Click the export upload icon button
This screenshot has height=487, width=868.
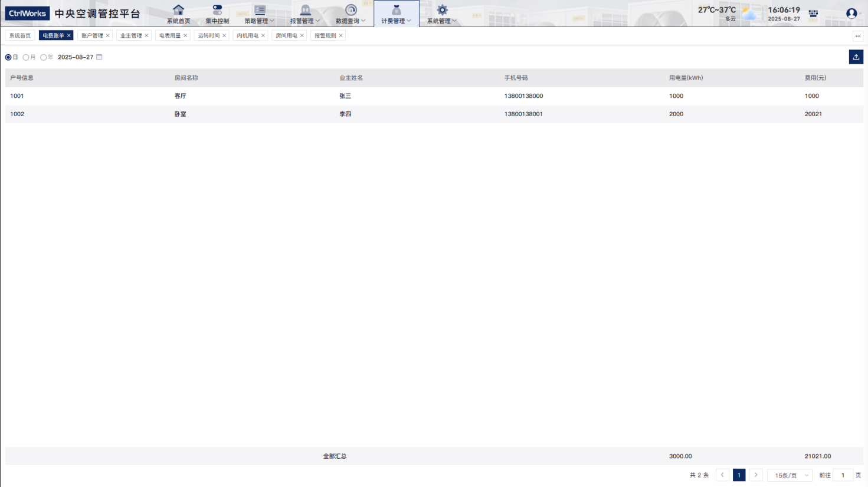856,57
